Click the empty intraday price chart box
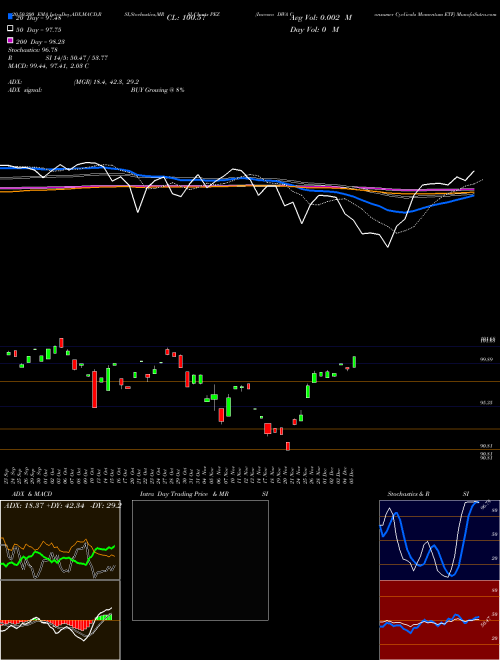The image size is (500, 660). [200, 560]
